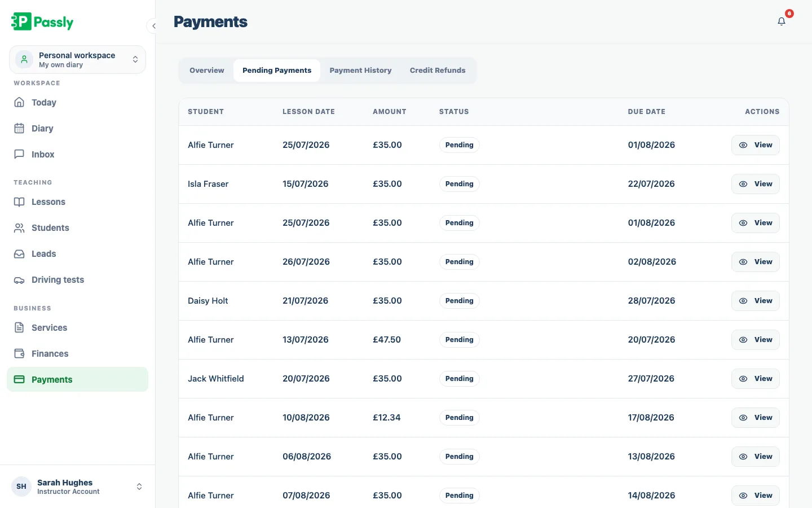The image size is (812, 508).
Task: Select the Pending Payments tab
Action: coord(277,71)
